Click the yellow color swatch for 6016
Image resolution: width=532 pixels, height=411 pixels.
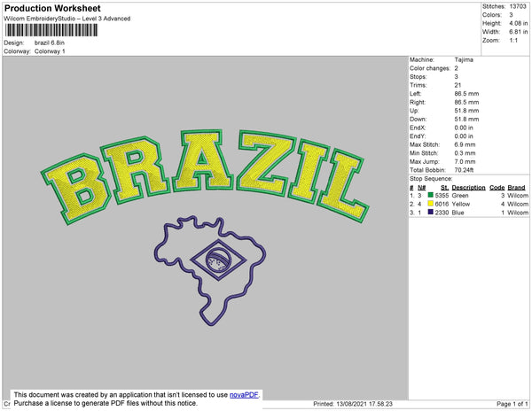click(431, 204)
